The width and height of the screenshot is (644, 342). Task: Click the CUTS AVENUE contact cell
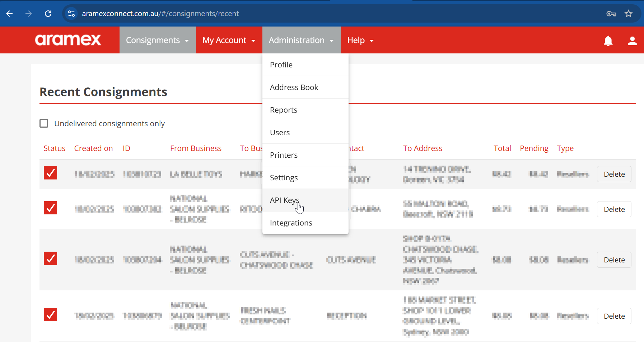point(351,260)
